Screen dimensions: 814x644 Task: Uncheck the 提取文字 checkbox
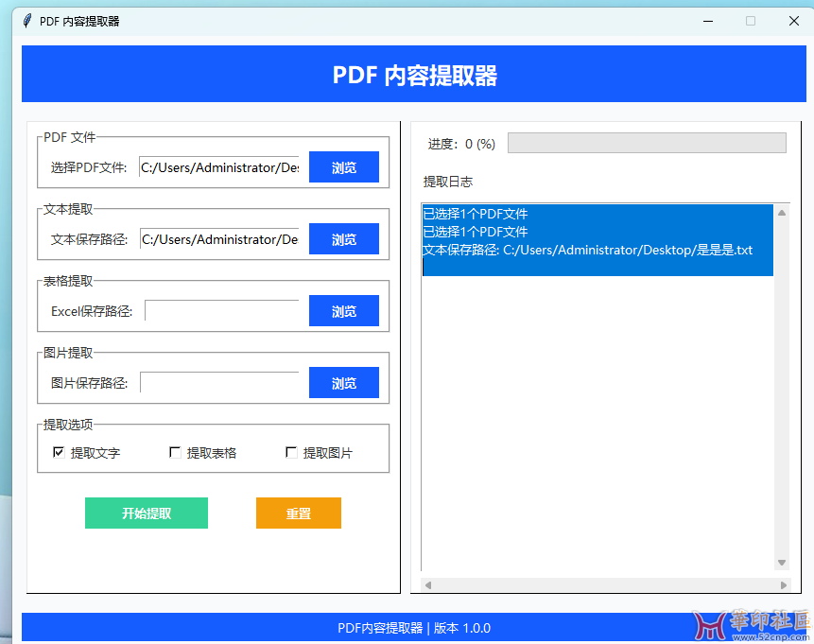pyautogui.click(x=60, y=453)
